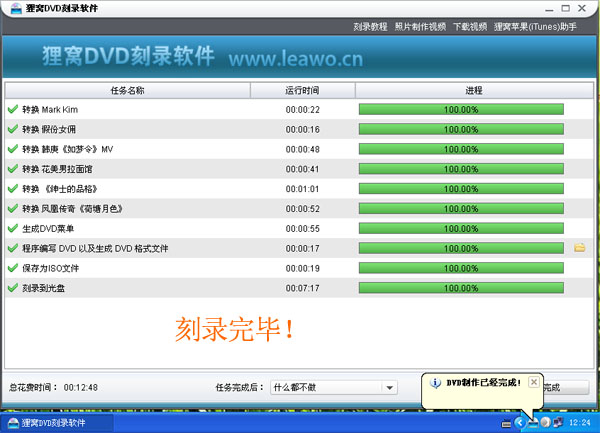600x433 pixels.
Task: Open the 照片制作视频 link
Action: click(x=420, y=27)
